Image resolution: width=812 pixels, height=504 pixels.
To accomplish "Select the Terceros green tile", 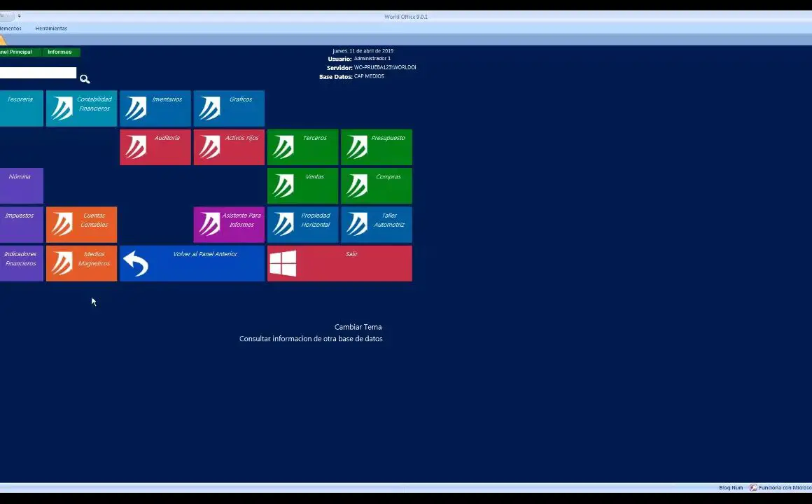I will coord(302,147).
